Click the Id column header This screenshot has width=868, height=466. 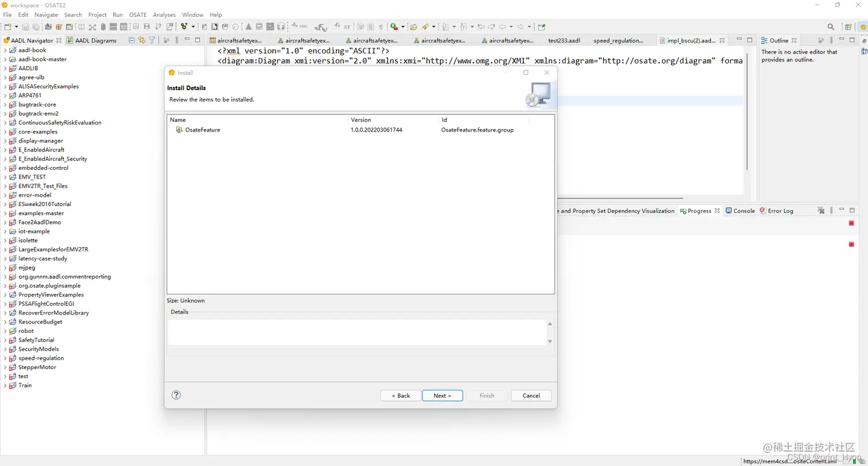point(484,120)
